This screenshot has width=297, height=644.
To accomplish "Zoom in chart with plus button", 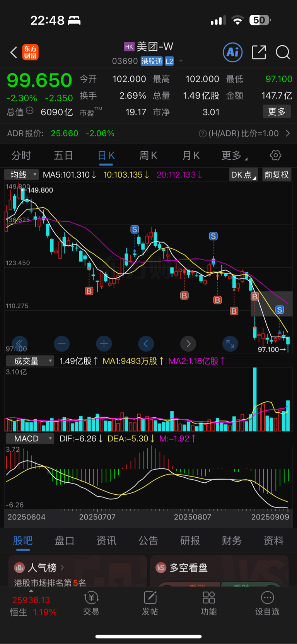I will (104, 343).
